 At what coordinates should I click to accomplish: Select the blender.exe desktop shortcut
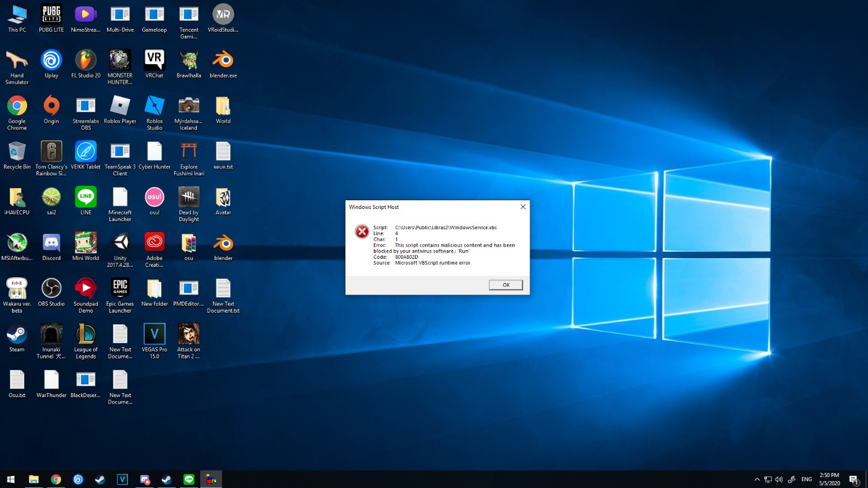click(223, 64)
